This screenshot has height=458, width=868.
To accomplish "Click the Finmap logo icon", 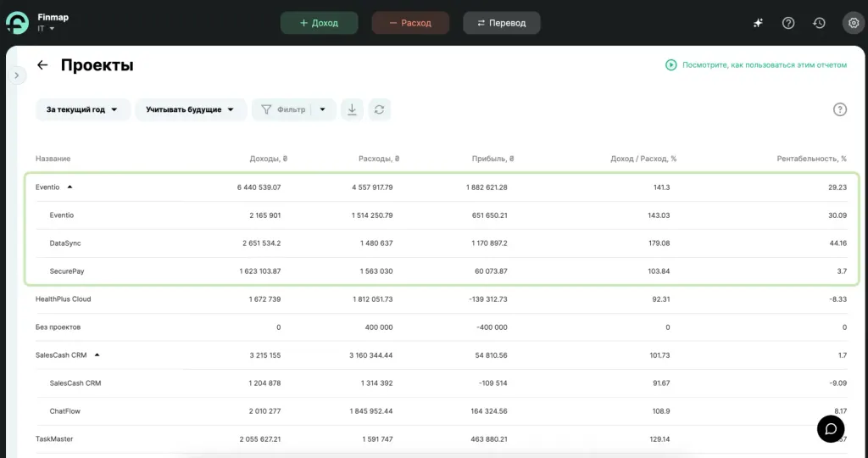I will tap(17, 23).
